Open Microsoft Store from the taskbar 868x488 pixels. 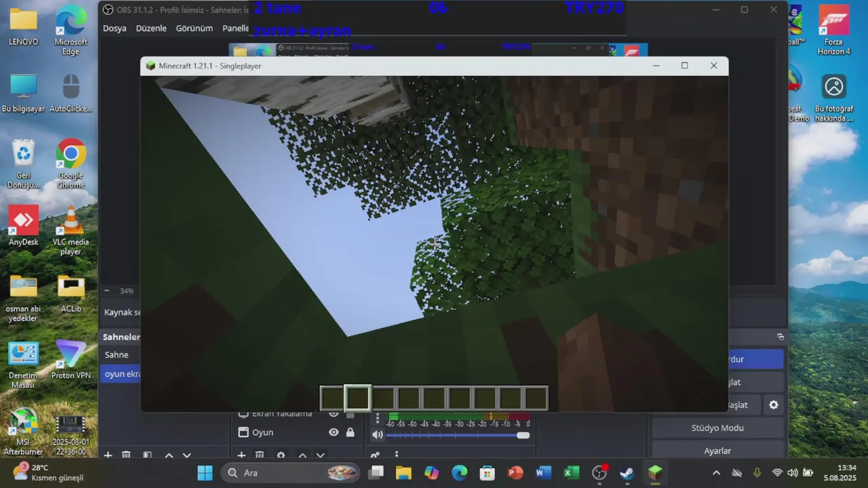point(487,472)
